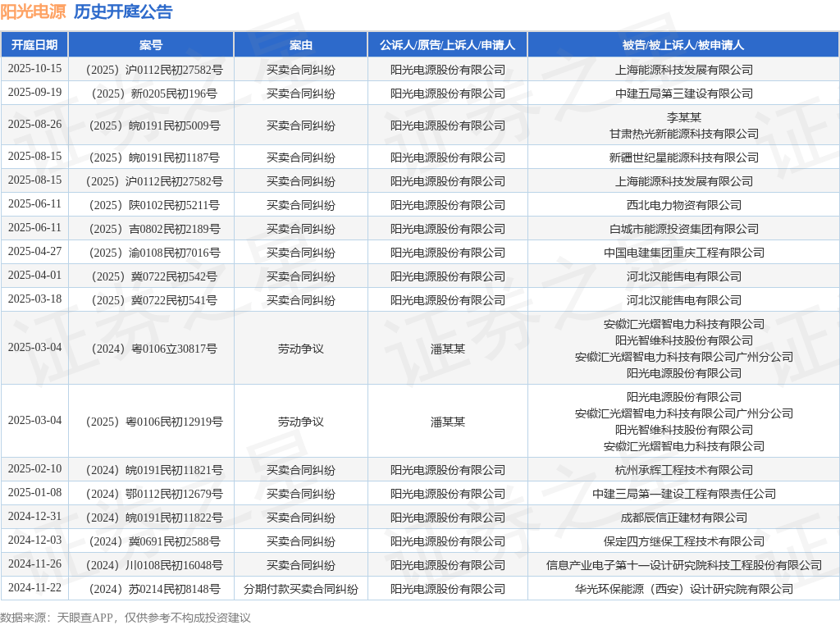Select case number (2025)皖0191民初5009号

(154, 125)
